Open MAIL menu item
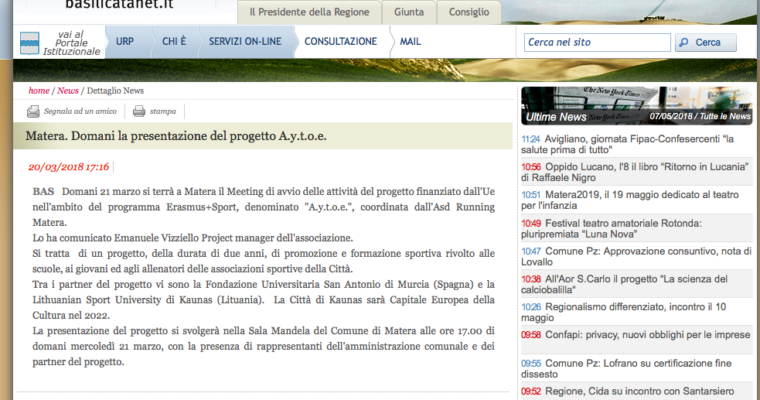The width and height of the screenshot is (760, 400). tap(410, 42)
